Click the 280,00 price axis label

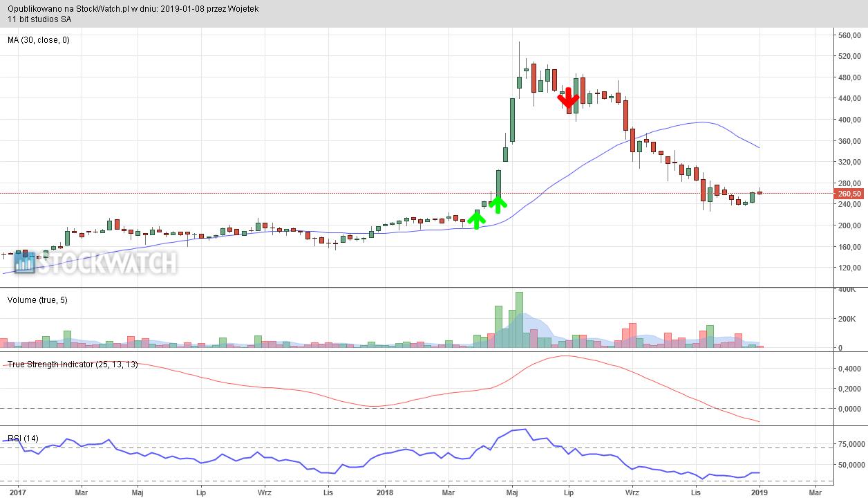tap(848, 183)
